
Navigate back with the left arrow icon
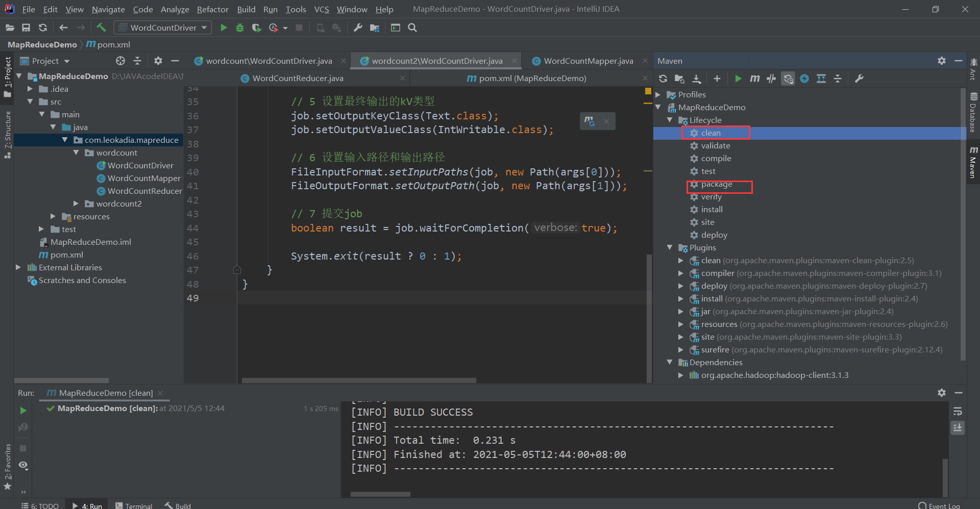[x=64, y=28]
